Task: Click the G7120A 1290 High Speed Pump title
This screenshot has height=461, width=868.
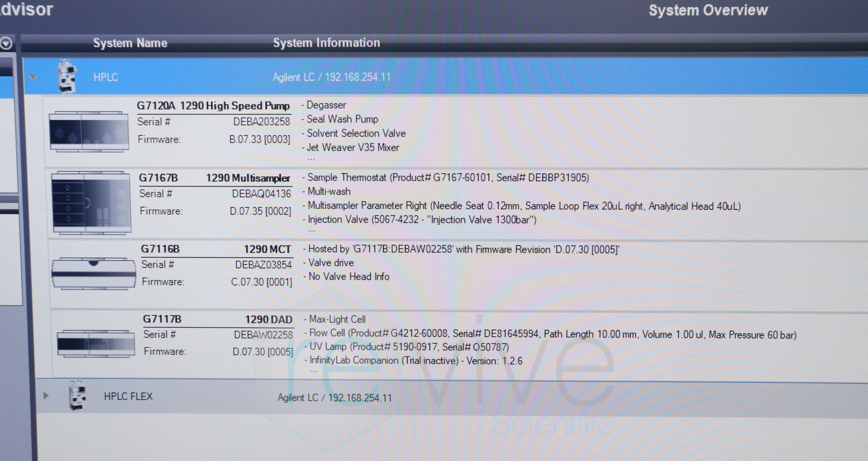Action: click(213, 106)
